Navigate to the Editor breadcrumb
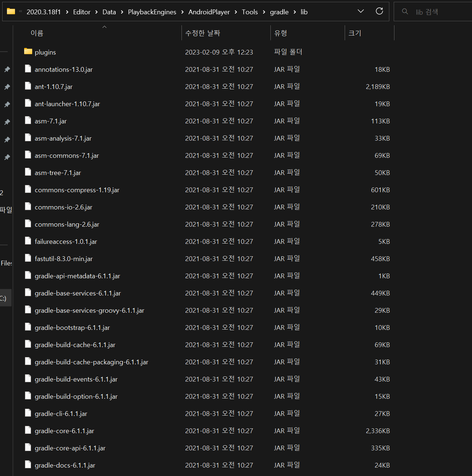This screenshot has width=472, height=476. click(x=82, y=12)
